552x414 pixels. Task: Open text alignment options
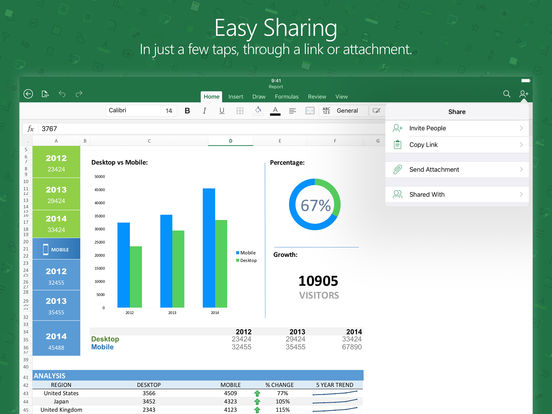click(292, 111)
